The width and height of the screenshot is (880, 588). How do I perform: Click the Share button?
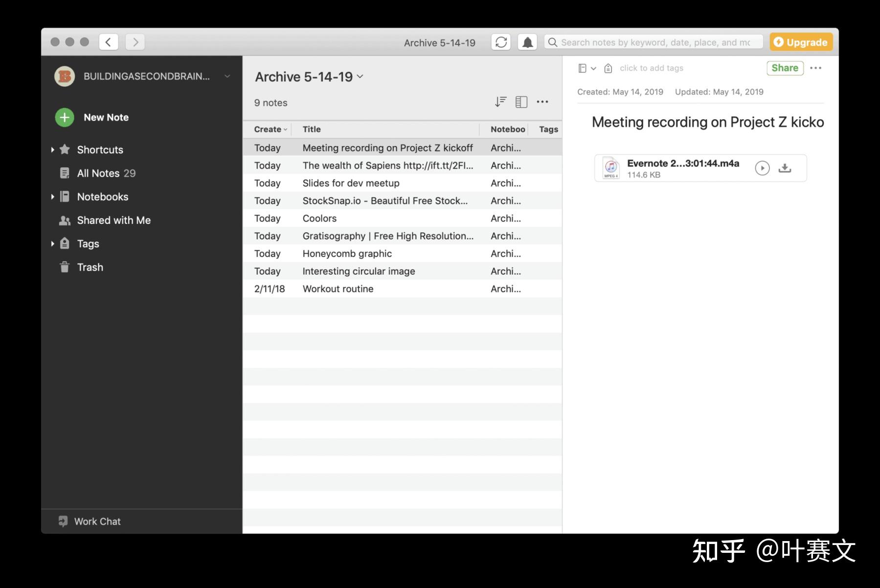(785, 68)
